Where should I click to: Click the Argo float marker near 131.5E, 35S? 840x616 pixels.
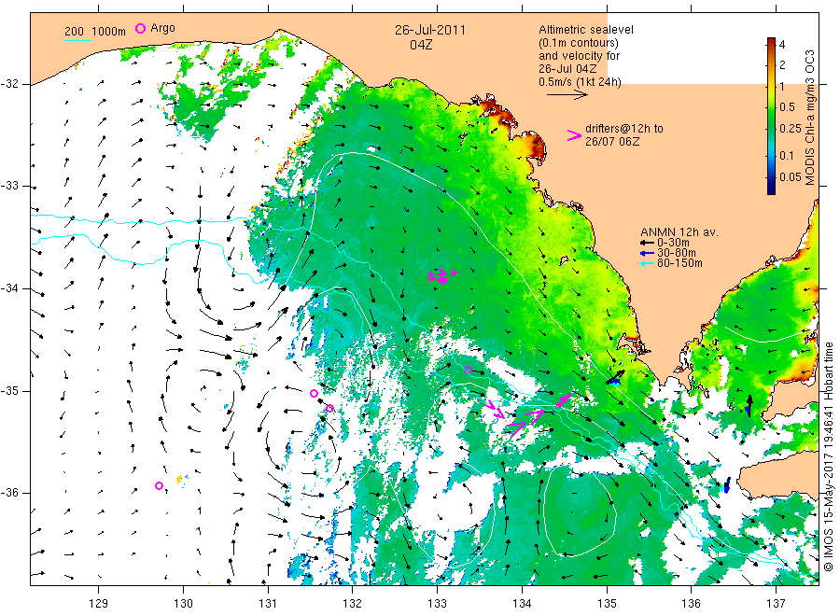tap(314, 393)
